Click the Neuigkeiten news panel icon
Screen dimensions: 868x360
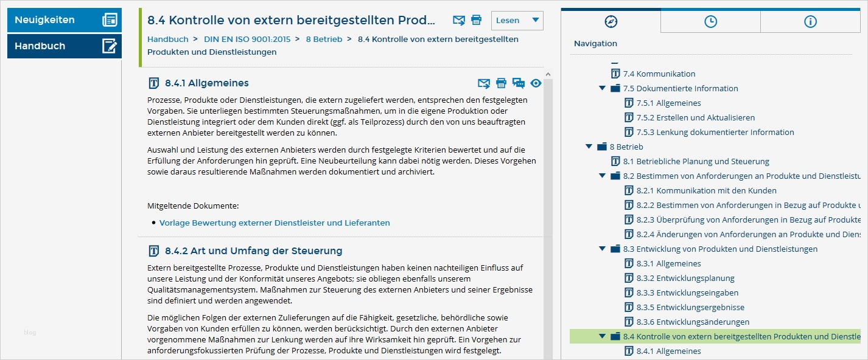(110, 19)
